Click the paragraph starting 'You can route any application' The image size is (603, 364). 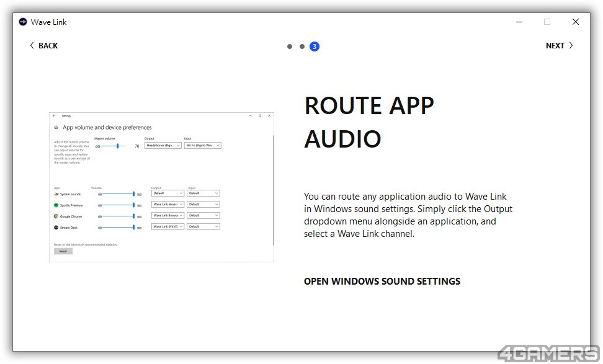click(408, 215)
